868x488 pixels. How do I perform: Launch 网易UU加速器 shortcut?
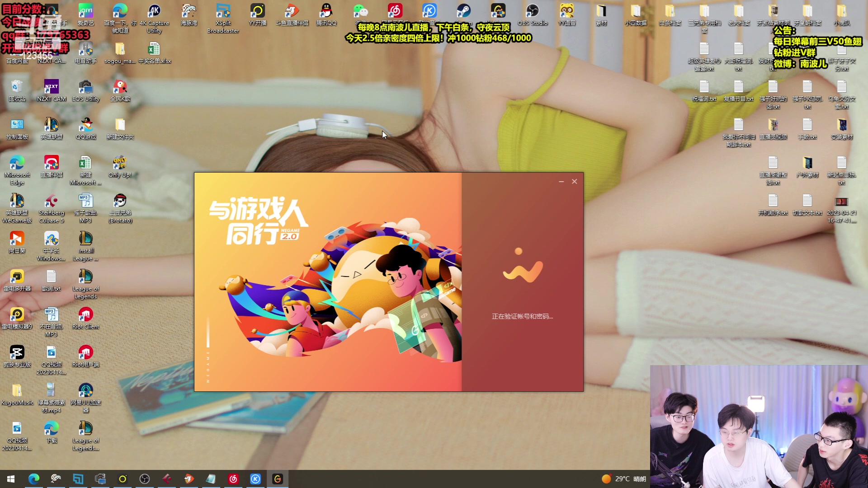click(x=85, y=398)
